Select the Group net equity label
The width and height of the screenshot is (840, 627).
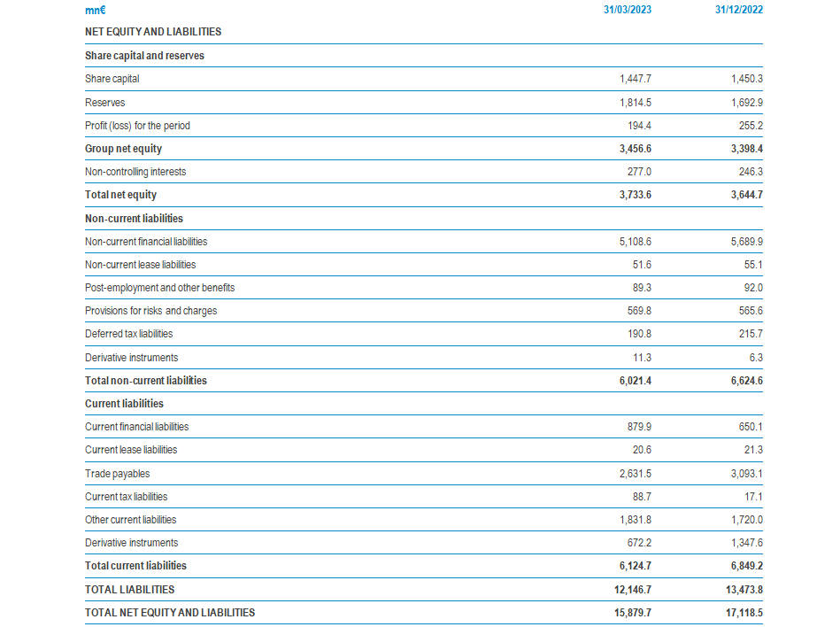tap(123, 149)
